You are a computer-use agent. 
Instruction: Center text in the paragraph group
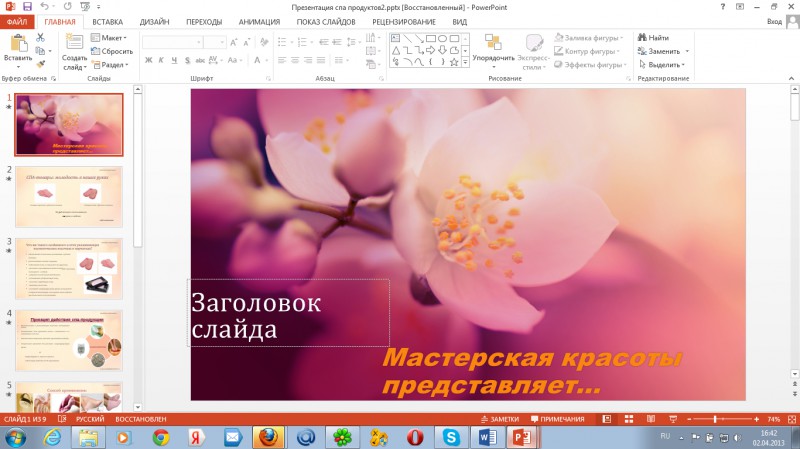pos(295,60)
